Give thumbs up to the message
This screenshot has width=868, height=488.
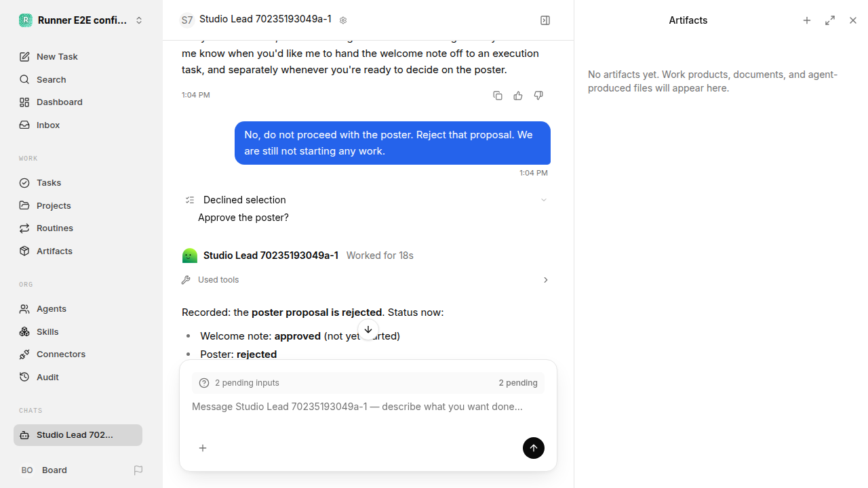pyautogui.click(x=518, y=96)
